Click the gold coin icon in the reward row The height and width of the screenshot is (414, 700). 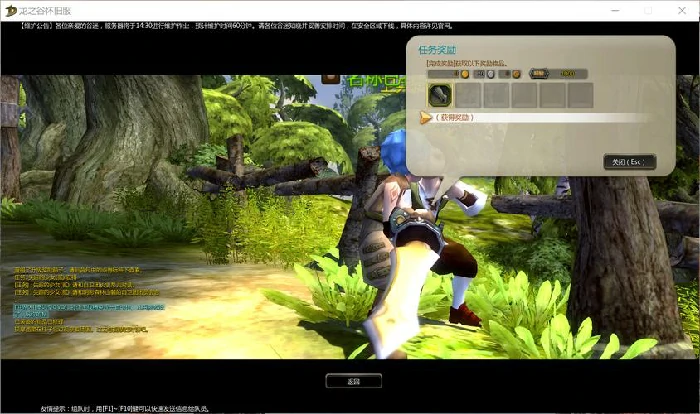pos(464,73)
